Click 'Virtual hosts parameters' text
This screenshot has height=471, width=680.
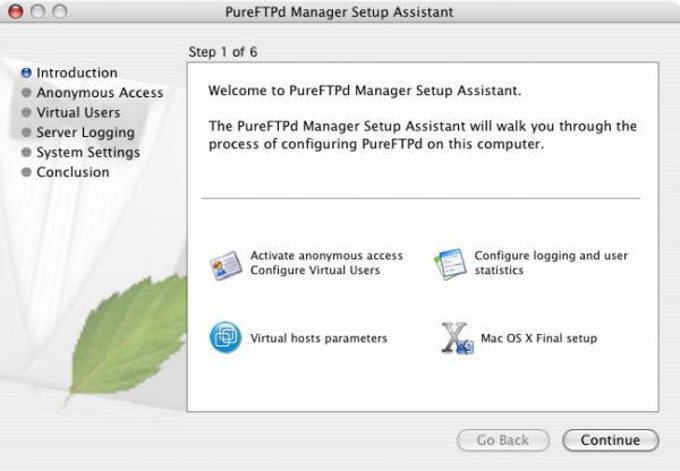tap(319, 338)
